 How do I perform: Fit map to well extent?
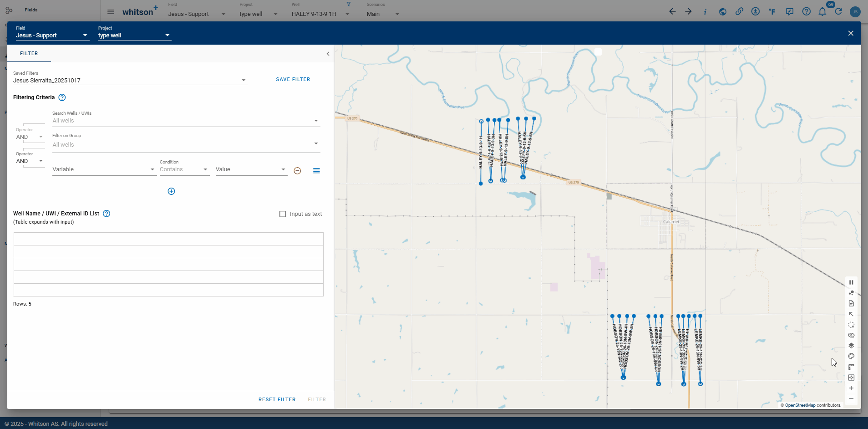[x=851, y=378]
